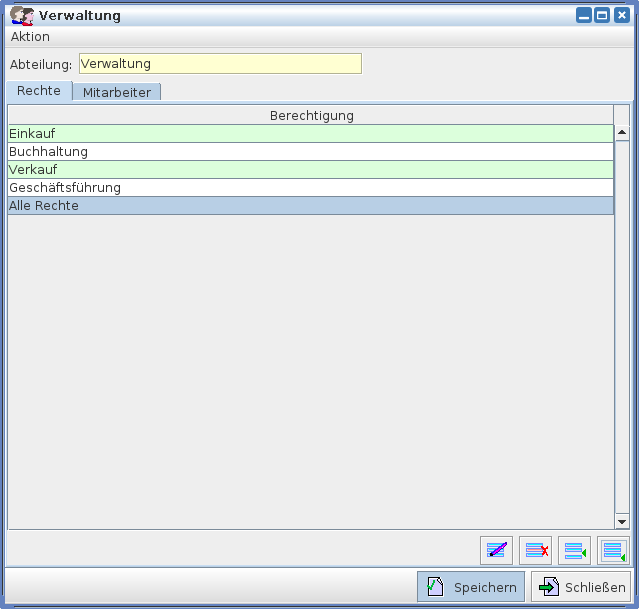The height and width of the screenshot is (609, 639).
Task: Click the Verwaltung window title icon
Action: 22,15
